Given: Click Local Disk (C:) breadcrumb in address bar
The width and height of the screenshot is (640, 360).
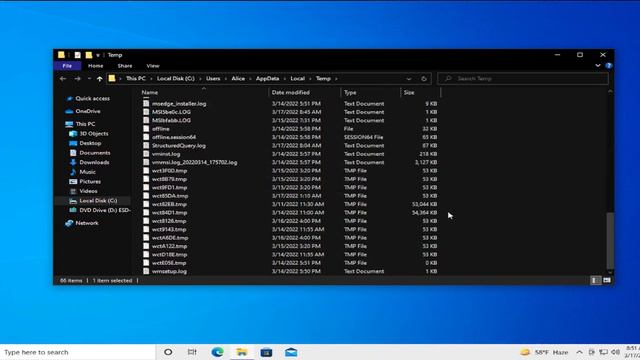Looking at the screenshot, I should [176, 78].
